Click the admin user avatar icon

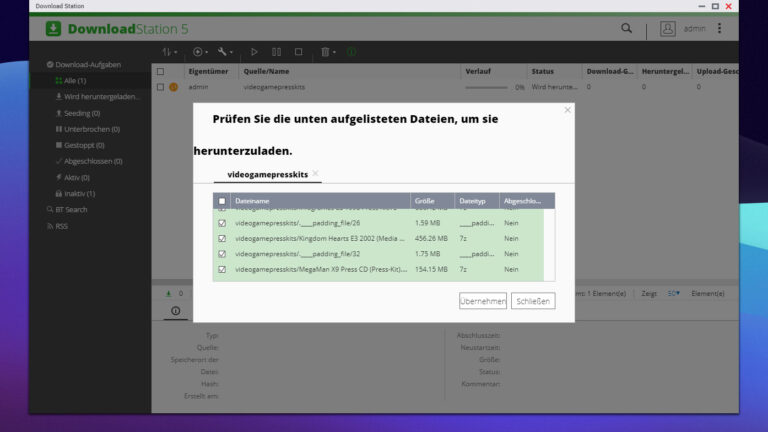click(x=667, y=28)
